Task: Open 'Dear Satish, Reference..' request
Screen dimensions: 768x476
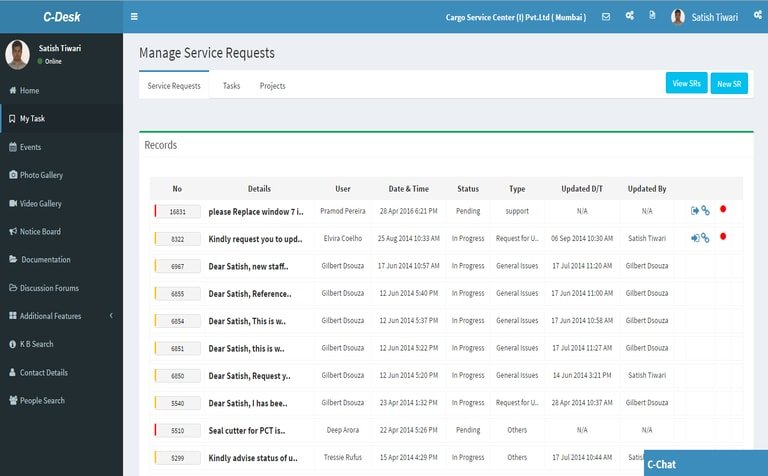Action: [x=250, y=294]
